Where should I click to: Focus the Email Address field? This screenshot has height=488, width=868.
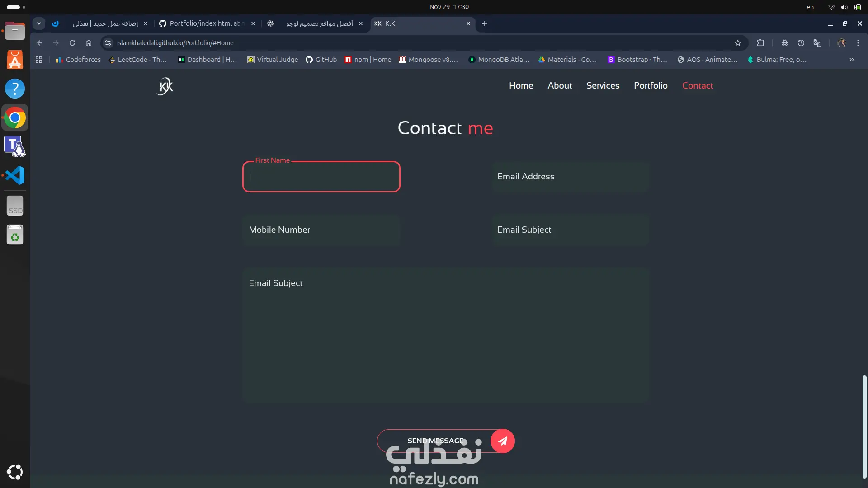pos(571,177)
